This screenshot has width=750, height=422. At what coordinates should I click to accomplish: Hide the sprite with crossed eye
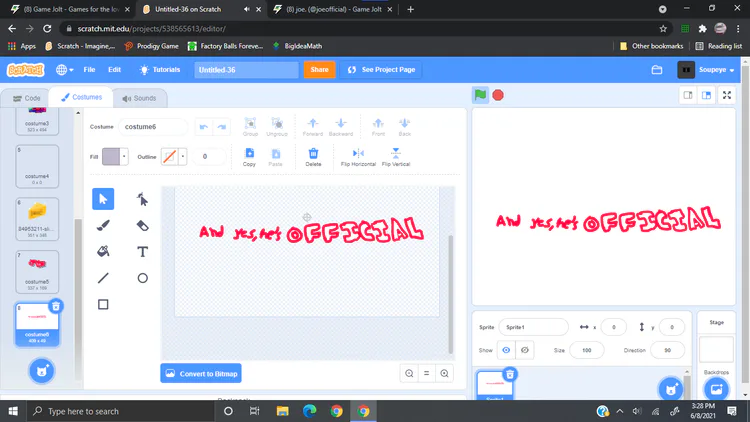[x=525, y=350]
